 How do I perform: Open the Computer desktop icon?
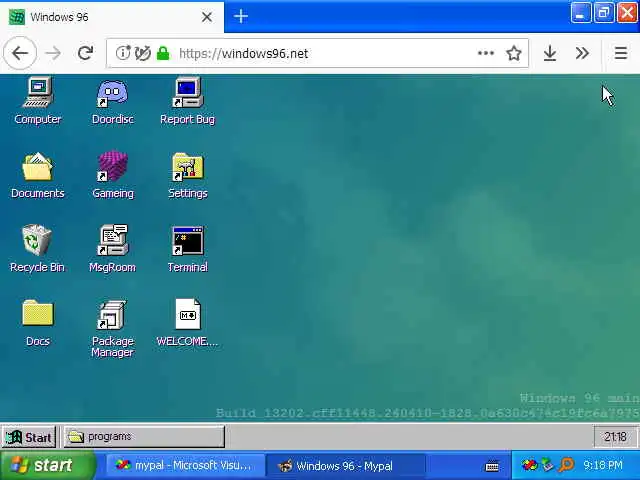pos(38,100)
